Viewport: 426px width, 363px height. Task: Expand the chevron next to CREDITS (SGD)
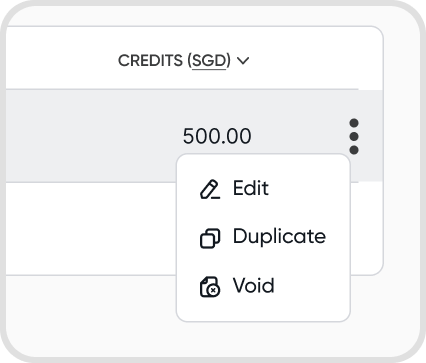tap(243, 61)
